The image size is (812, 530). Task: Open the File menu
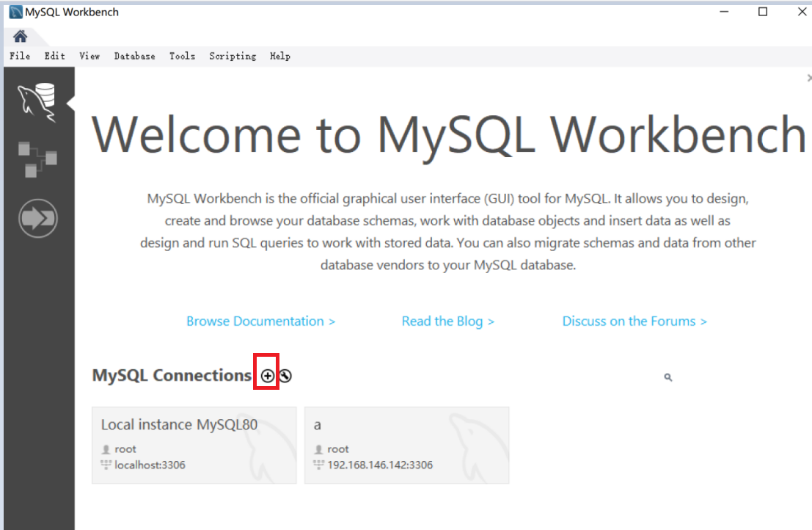point(20,56)
